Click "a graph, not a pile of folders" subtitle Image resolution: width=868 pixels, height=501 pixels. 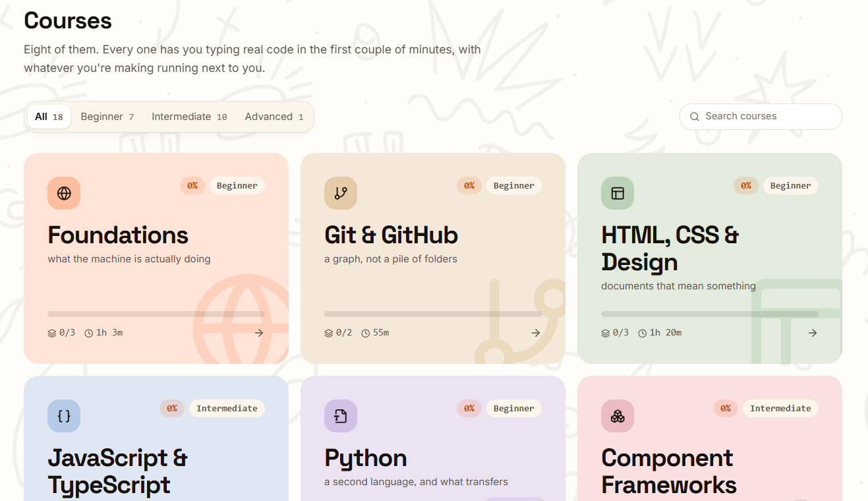[391, 259]
